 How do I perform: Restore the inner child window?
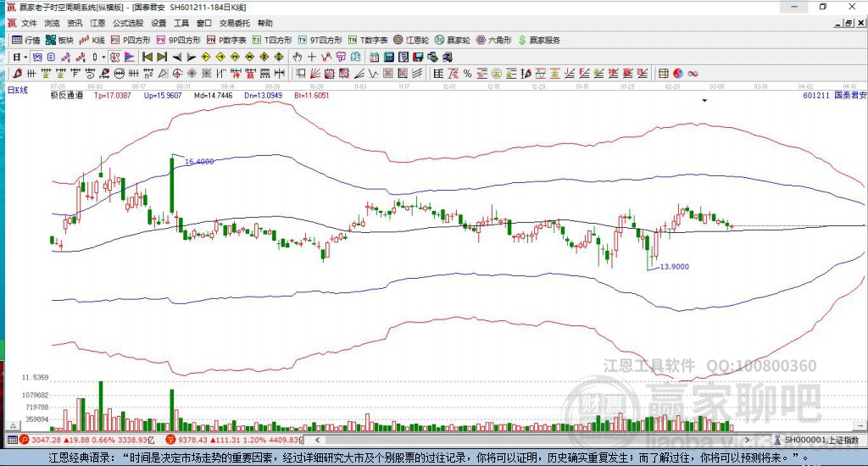(x=849, y=23)
